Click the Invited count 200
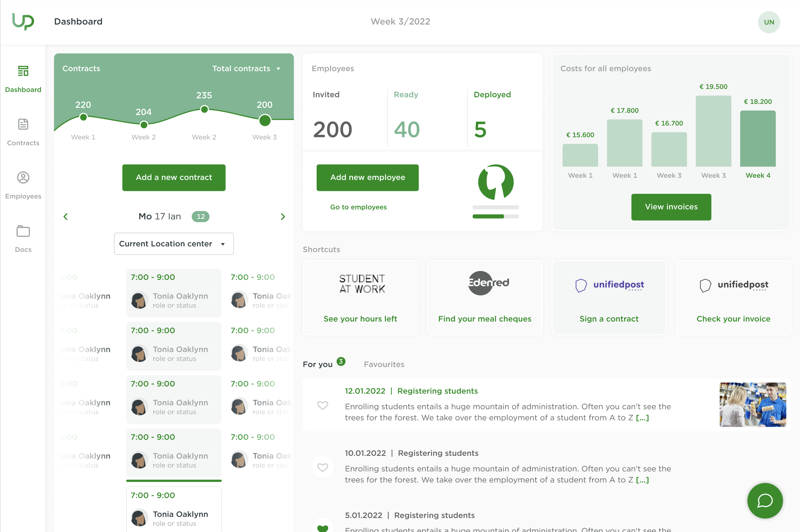 pos(332,130)
